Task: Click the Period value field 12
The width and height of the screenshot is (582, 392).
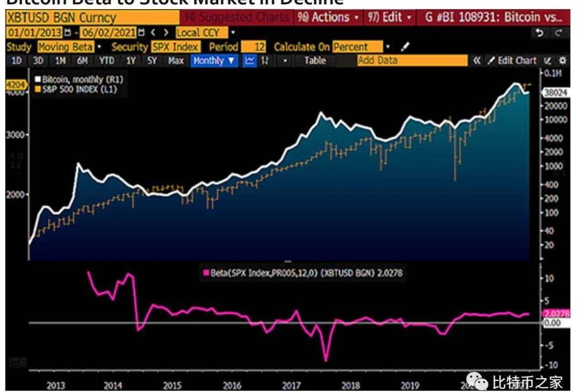Action: pyautogui.click(x=253, y=47)
